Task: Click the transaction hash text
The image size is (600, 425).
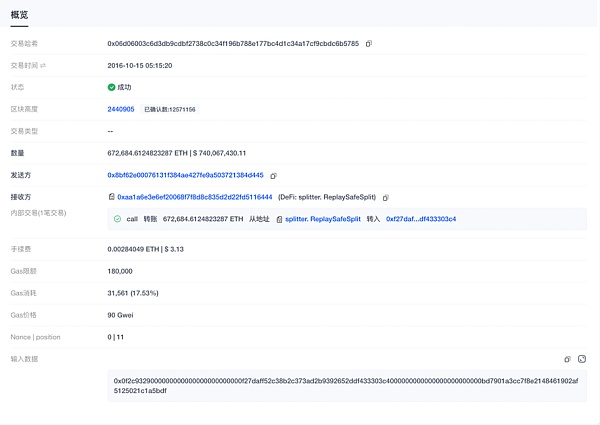Action: [x=233, y=44]
